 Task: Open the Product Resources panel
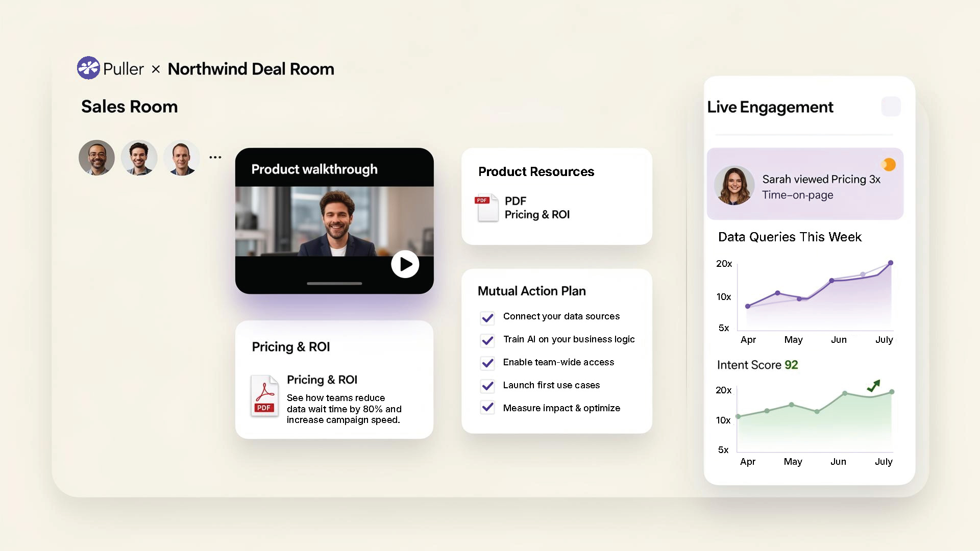click(536, 172)
